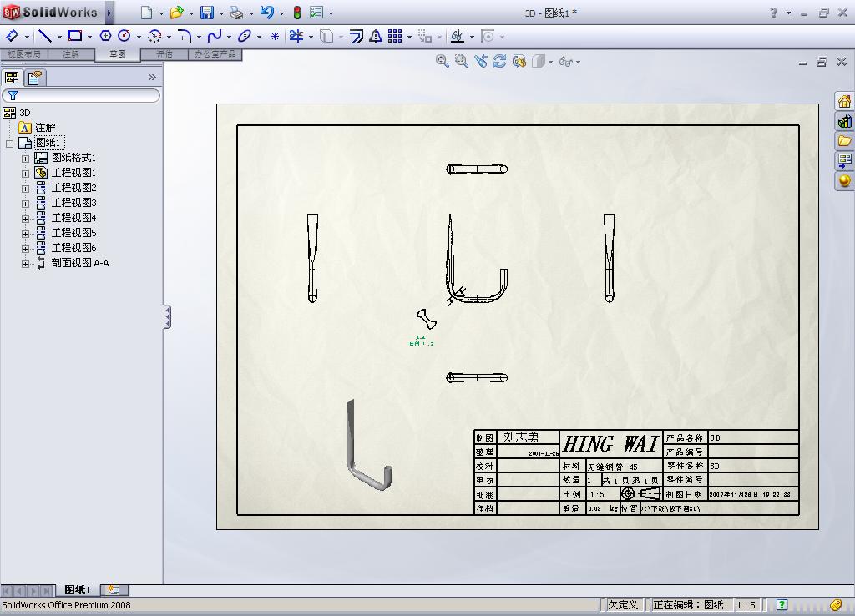Open an existing file

coord(177,13)
